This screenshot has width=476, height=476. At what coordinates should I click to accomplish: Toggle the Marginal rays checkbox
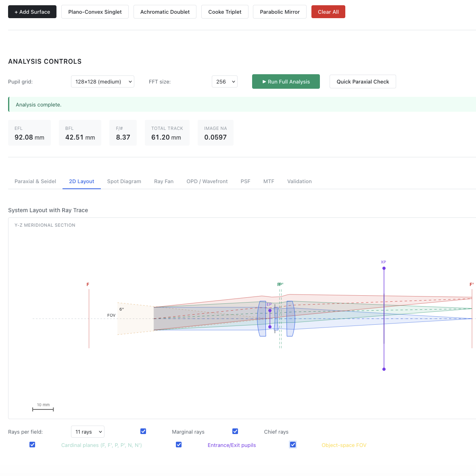pos(143,431)
